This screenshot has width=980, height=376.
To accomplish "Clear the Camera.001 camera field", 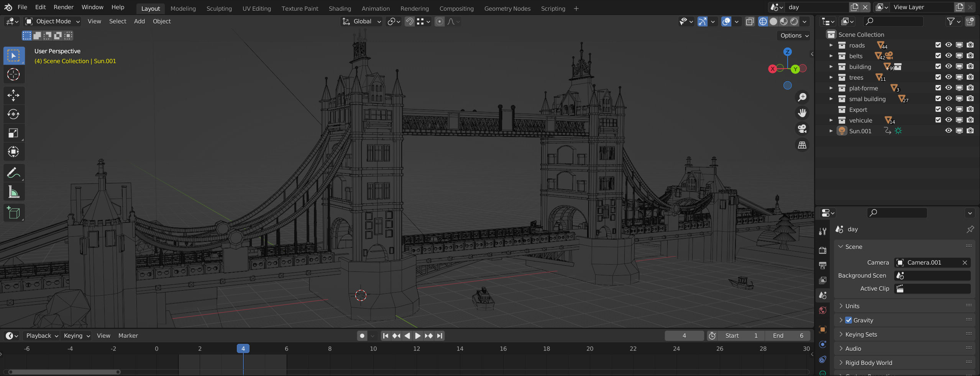I will [x=965, y=263].
